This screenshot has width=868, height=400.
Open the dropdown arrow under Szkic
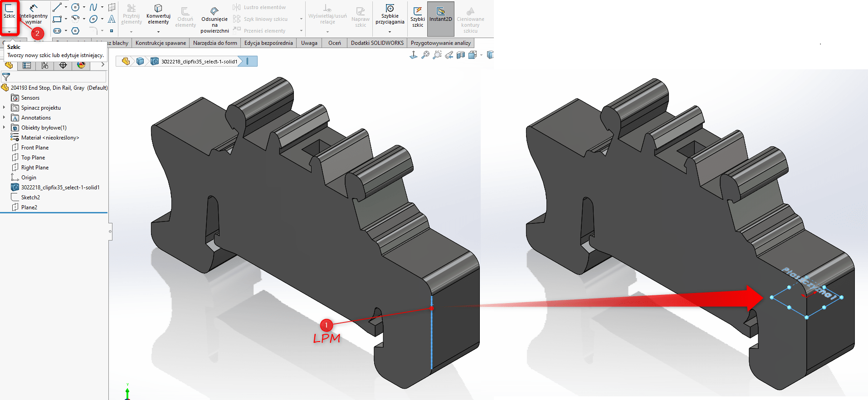click(9, 32)
